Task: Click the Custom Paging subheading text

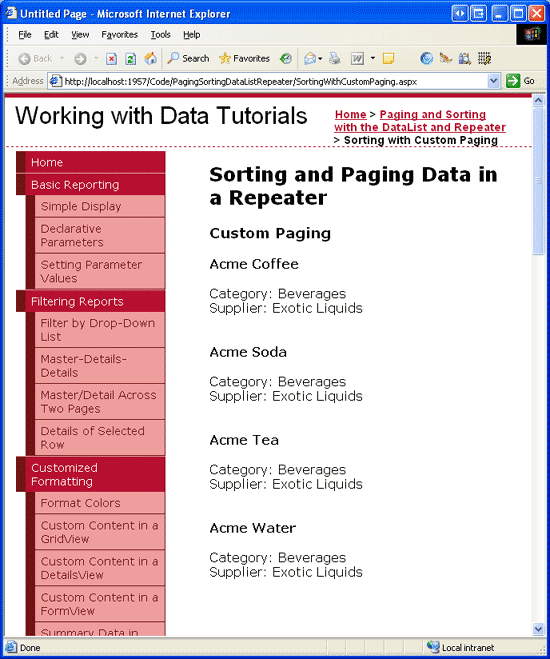Action: click(x=270, y=233)
